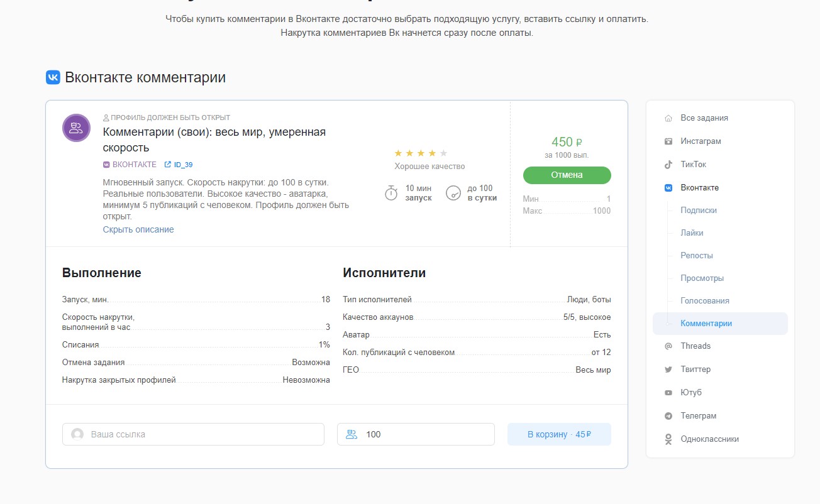Open Ютуб category

pos(691,393)
